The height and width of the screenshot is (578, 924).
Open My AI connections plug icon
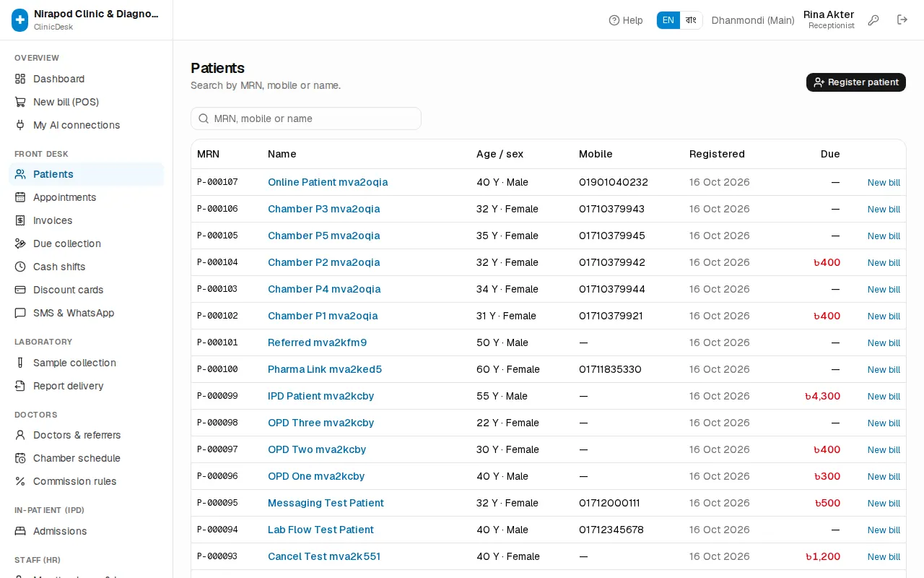(x=20, y=125)
